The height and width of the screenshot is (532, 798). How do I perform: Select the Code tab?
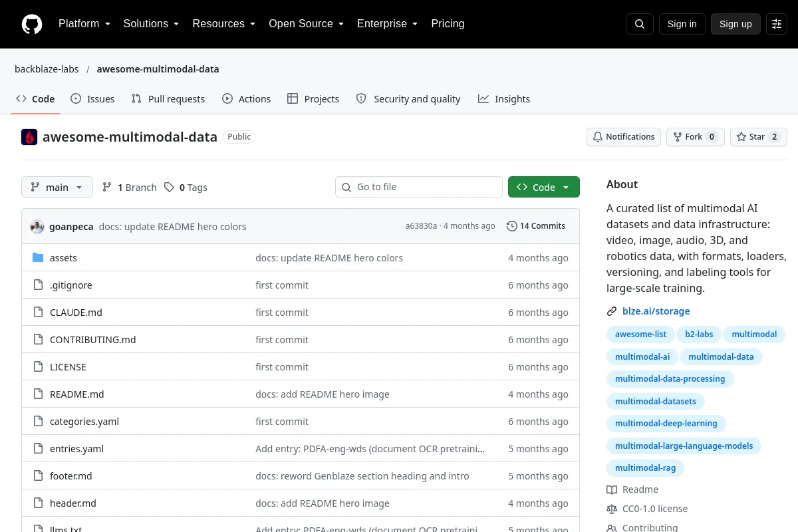(x=35, y=99)
